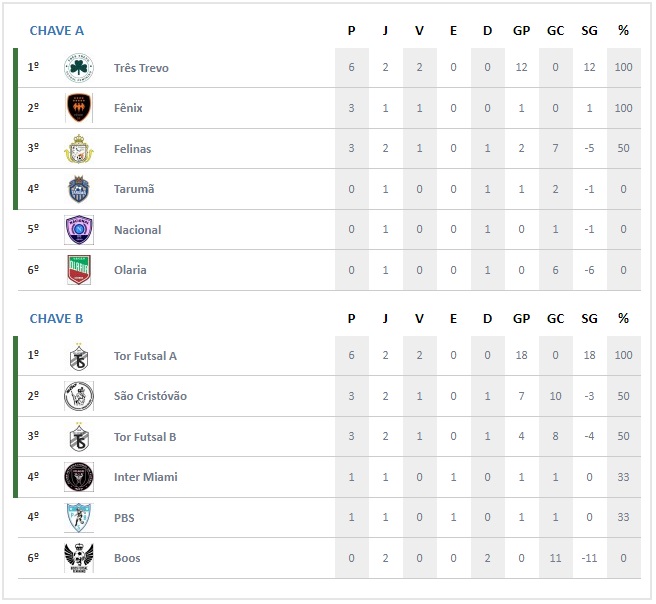This screenshot has width=656, height=604.
Task: Click the São Cristóvão round crest
Action: (79, 396)
